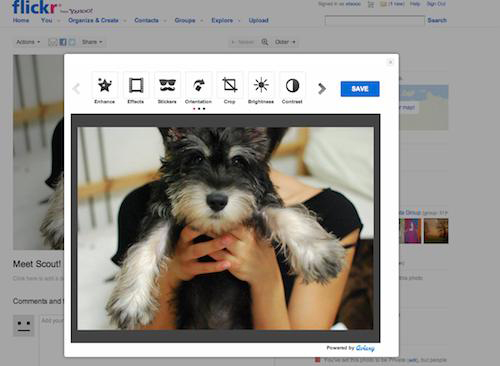
Task: Open the pink group pool thumbnail
Action: point(410,231)
